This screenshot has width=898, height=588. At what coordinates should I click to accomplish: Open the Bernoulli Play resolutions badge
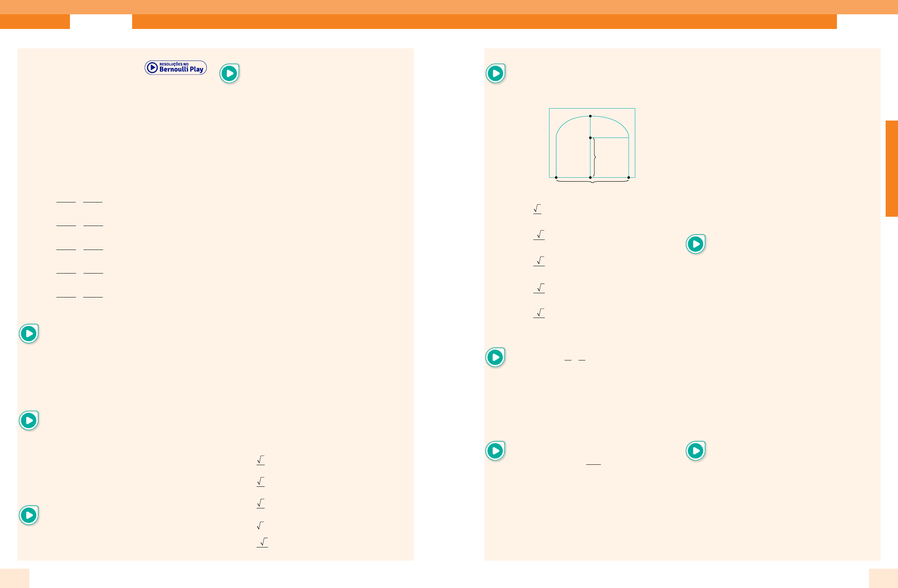pyautogui.click(x=176, y=68)
